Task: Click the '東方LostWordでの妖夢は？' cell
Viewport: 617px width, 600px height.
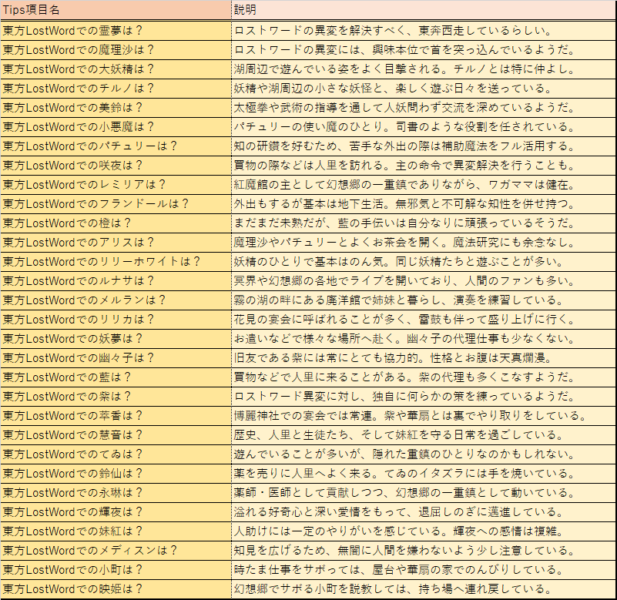Action: 115,338
